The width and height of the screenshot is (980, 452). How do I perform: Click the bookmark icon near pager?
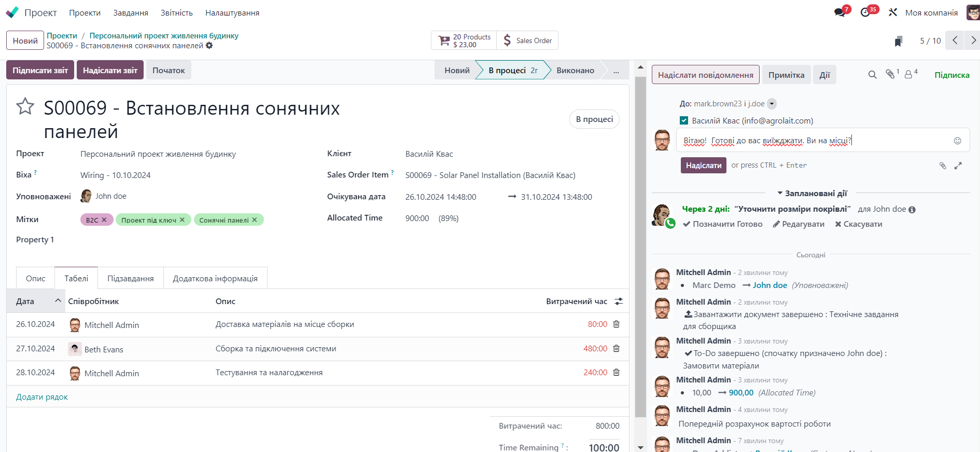coord(899,41)
